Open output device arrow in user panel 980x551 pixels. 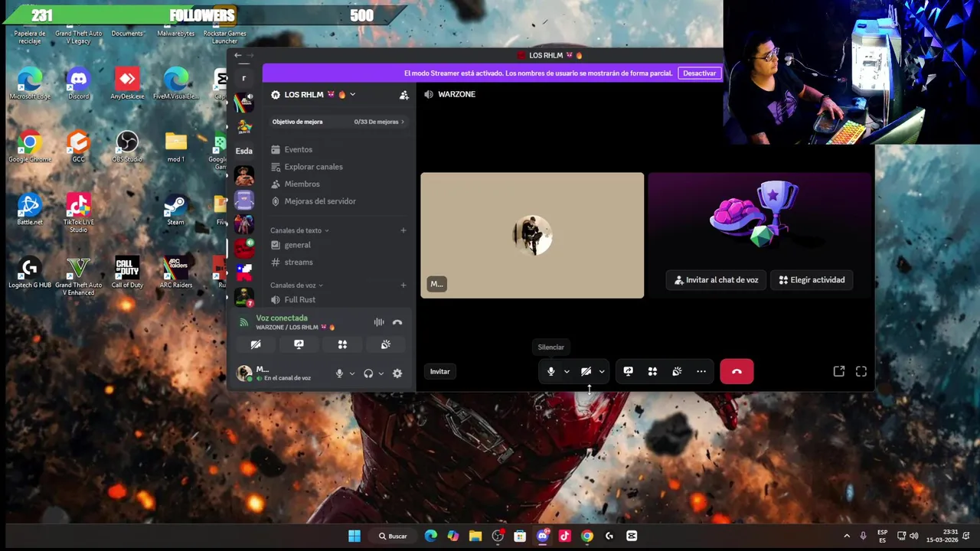point(381,373)
